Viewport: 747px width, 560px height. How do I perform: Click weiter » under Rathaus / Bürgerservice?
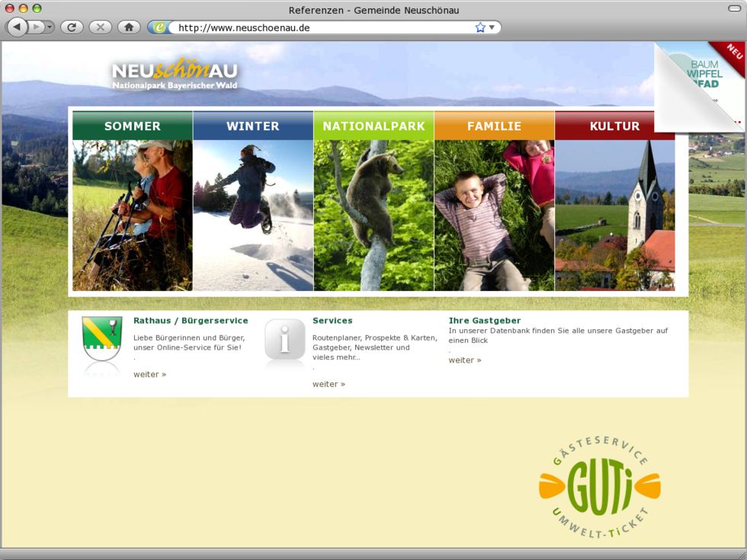point(149,374)
